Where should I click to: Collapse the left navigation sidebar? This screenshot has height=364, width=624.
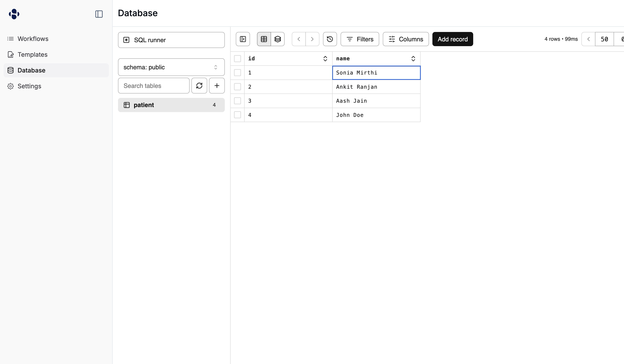point(99,14)
